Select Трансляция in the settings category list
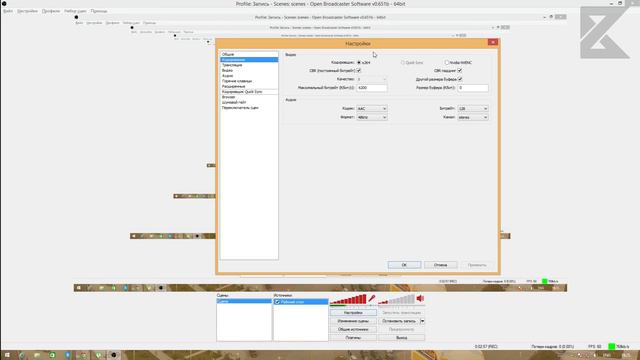Screen dimensions: 640x360 tap(249, 65)
